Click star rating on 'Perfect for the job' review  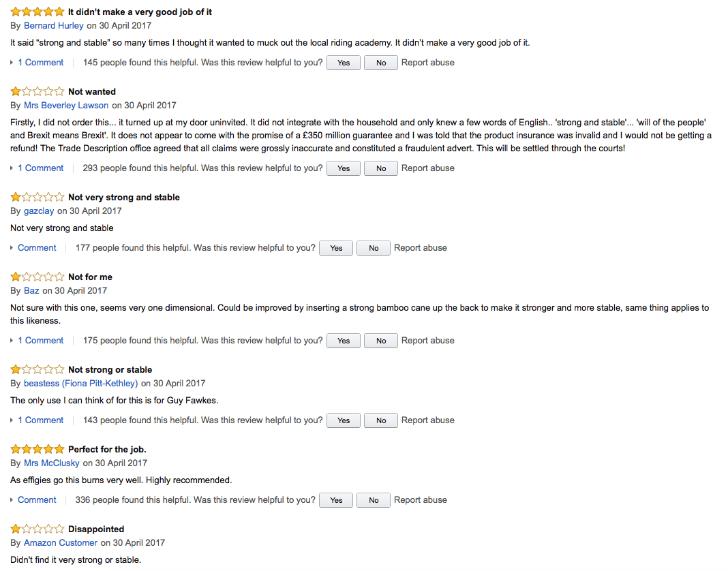pos(37,449)
